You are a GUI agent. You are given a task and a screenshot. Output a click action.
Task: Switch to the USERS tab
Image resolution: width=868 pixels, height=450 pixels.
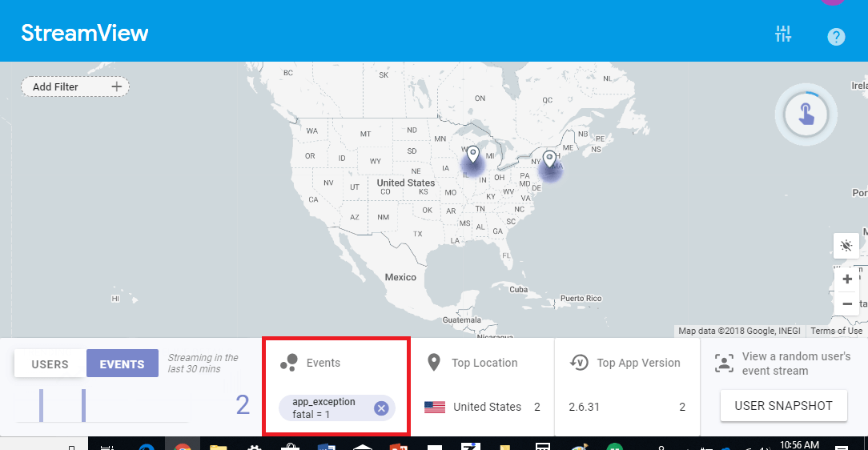[x=50, y=364]
